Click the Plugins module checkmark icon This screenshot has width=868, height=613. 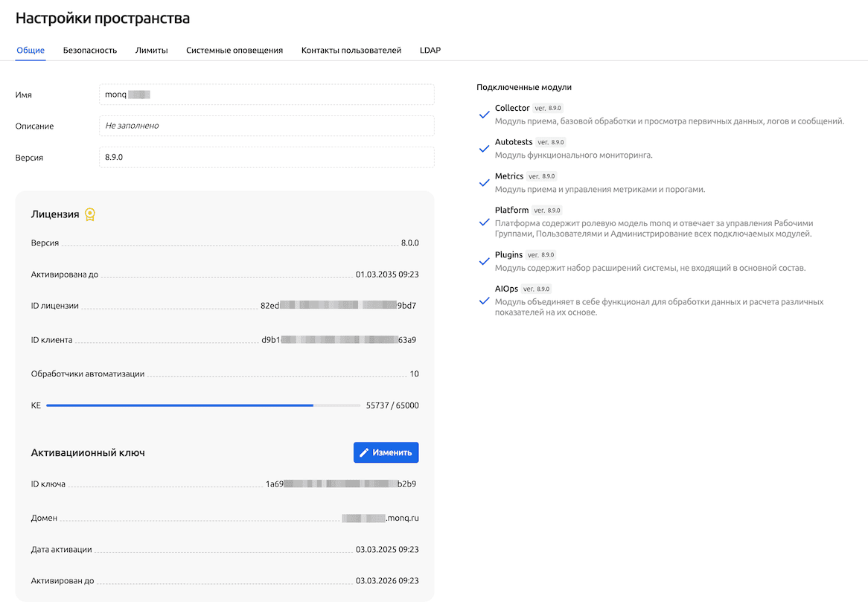coord(484,261)
